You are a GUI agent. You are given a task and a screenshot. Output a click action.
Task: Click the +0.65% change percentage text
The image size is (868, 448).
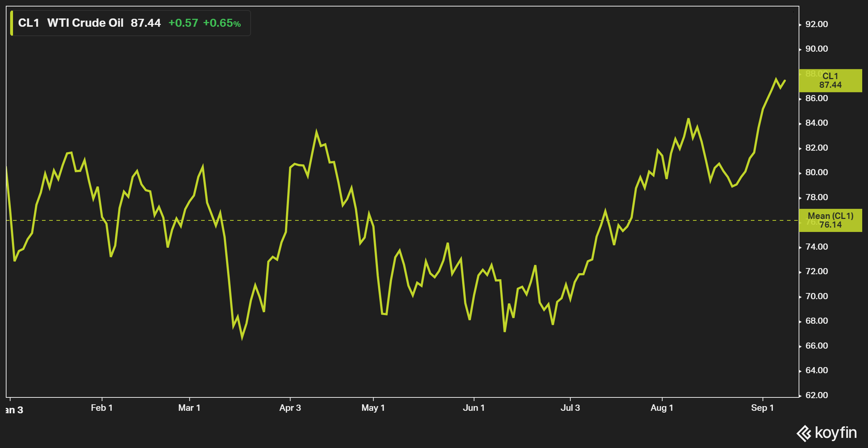point(221,23)
